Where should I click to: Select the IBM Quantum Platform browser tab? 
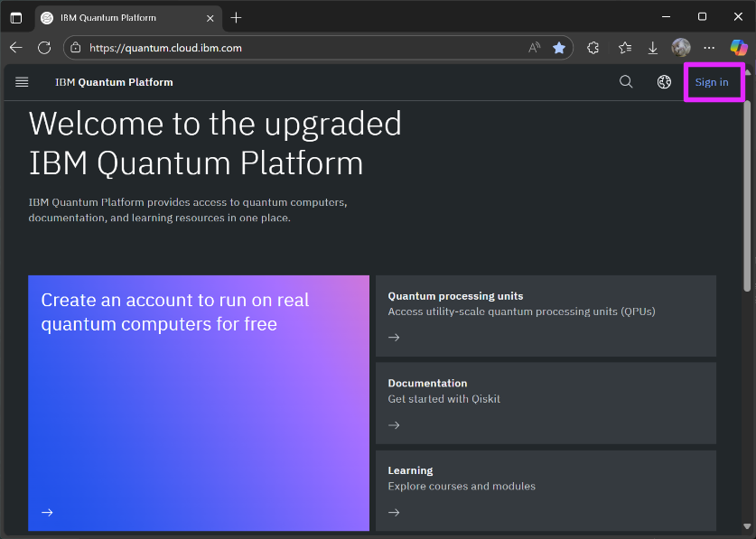128,18
